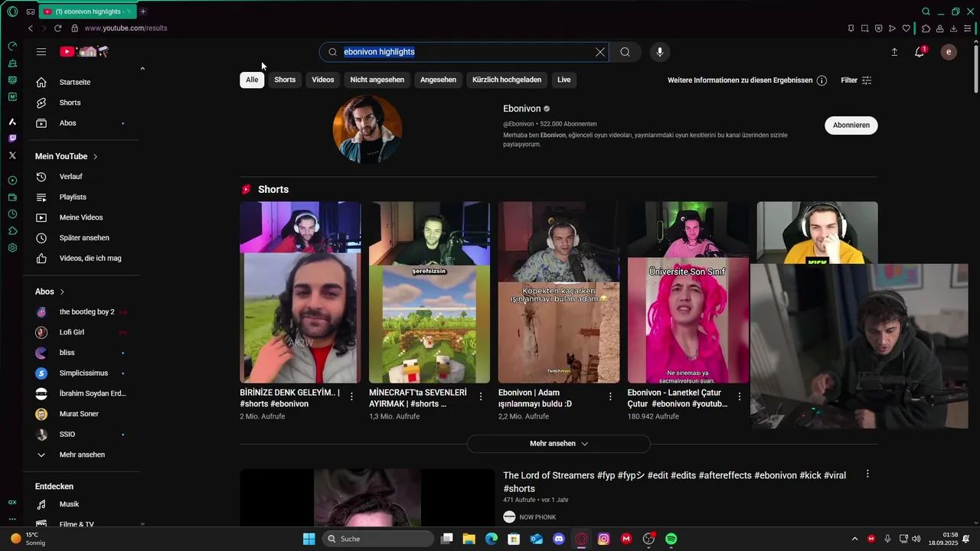This screenshot has width=980, height=551.
Task: Open options for 'Lanetkel Çatur Çutur' short
Action: (x=740, y=396)
